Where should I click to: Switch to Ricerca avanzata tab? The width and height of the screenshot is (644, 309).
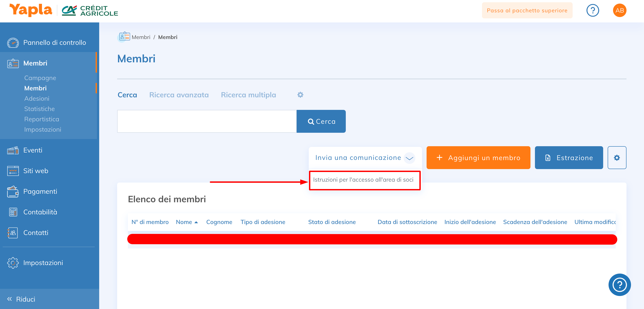pyautogui.click(x=179, y=95)
